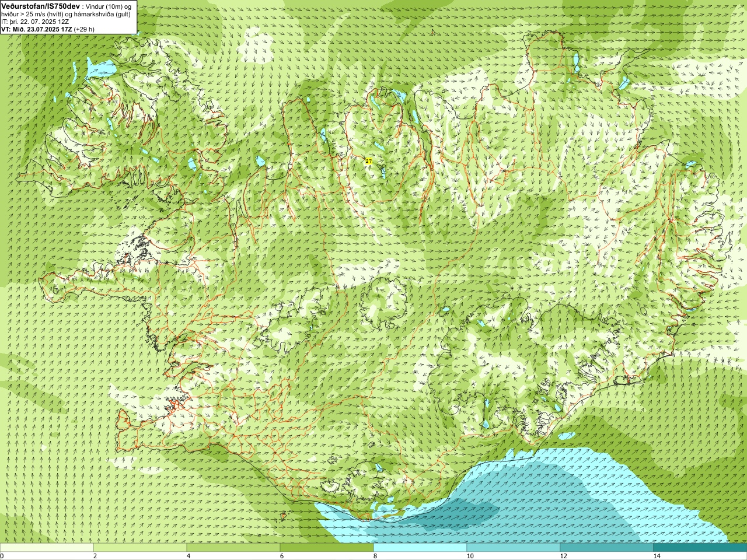This screenshot has height=560, width=747.
Task: Click the VT: Mið. 23.07.2025 17Z line
Action: [x=48, y=29]
